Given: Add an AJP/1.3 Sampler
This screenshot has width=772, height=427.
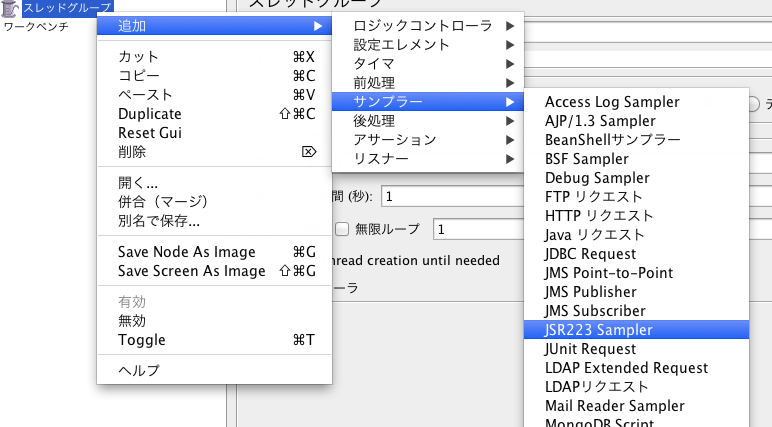Looking at the screenshot, I should 637,121.
